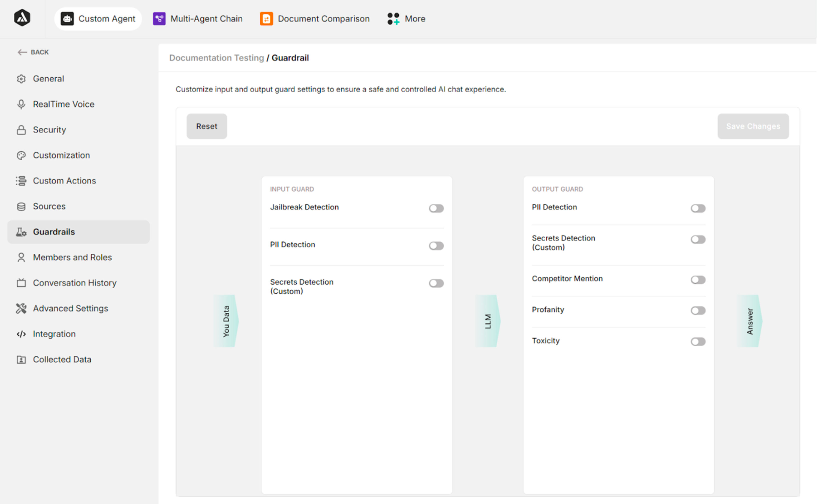Click the Advanced Settings tools icon
This screenshot has height=504, width=817.
tap(21, 309)
